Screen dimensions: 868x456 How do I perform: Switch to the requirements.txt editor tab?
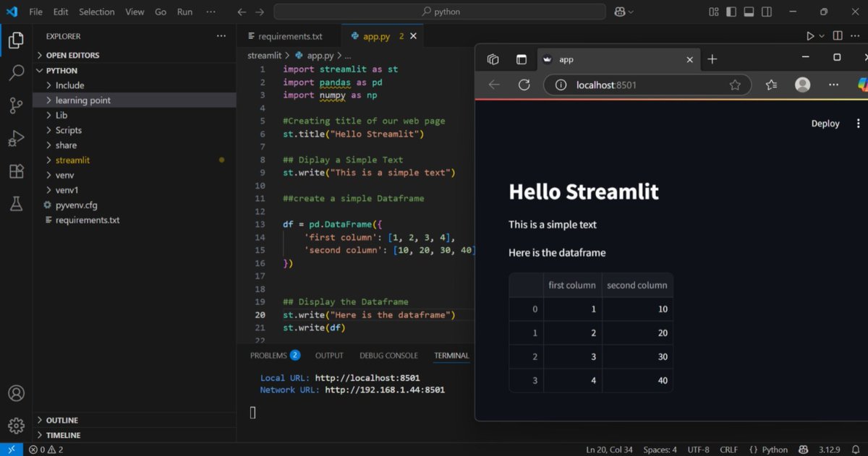pos(289,36)
